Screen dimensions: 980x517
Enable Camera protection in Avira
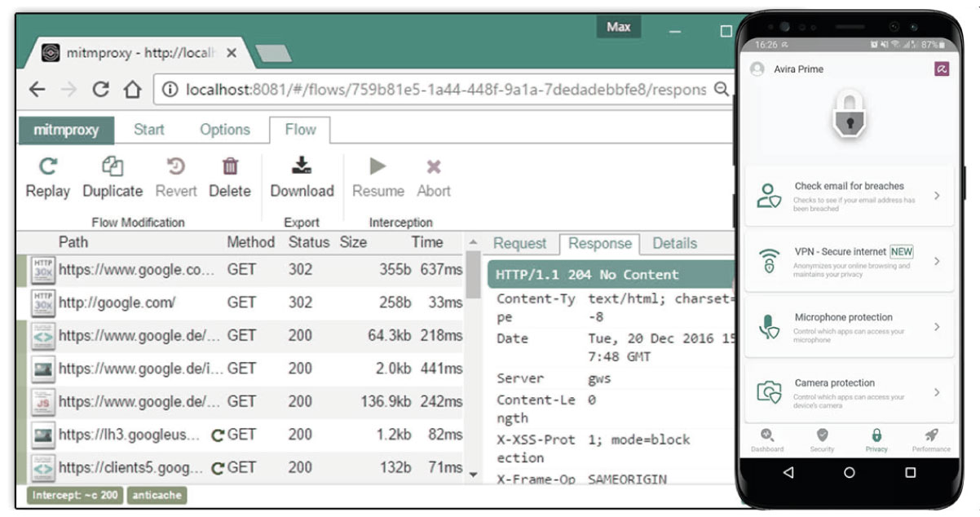850,393
